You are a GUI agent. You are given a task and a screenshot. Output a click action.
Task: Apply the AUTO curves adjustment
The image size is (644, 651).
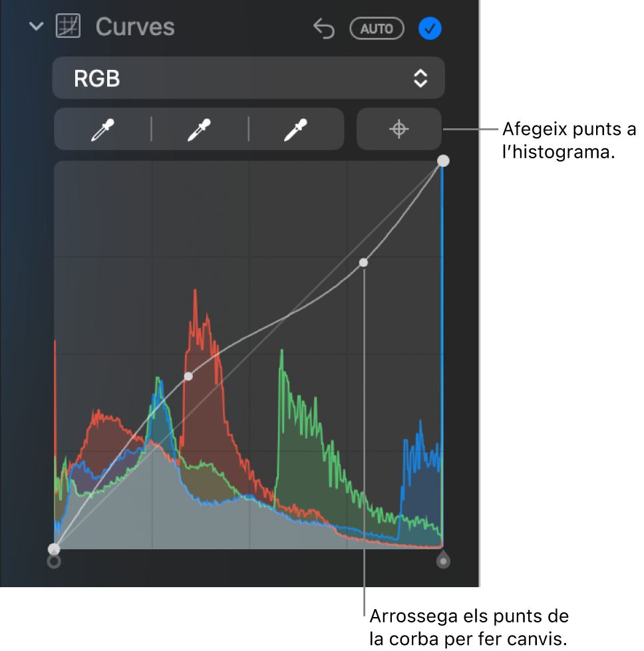pyautogui.click(x=377, y=28)
